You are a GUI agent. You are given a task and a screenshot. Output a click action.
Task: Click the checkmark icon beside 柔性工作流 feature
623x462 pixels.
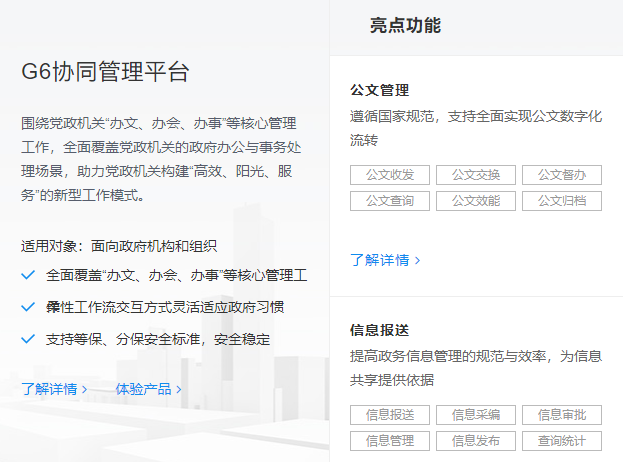coord(28,307)
